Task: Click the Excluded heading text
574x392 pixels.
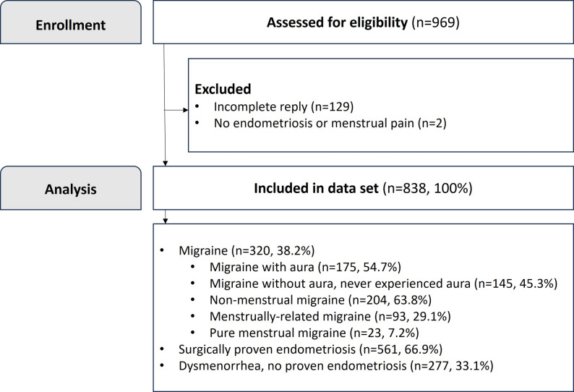Action: click(223, 89)
